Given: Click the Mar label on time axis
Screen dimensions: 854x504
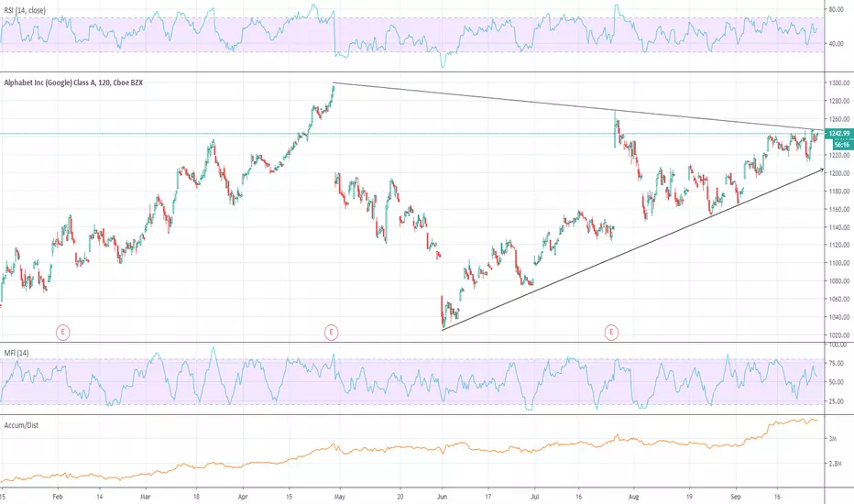Looking at the screenshot, I should coord(145,497).
